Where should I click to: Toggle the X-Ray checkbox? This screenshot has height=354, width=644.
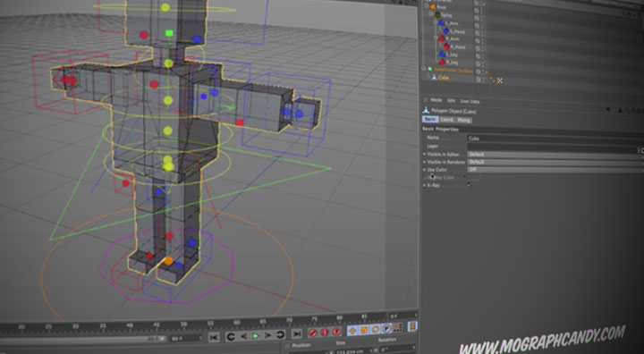(469, 185)
